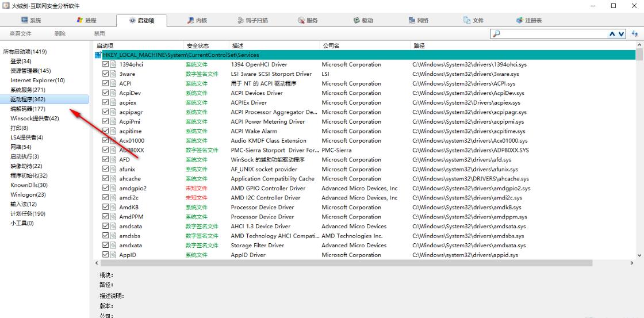Toggle the AFD checkbox
The image size is (644, 318).
[106, 159]
